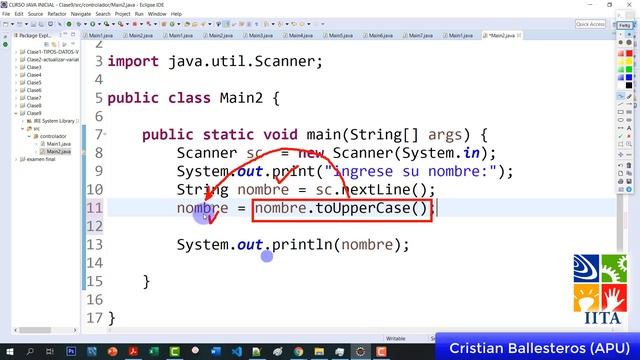Switch to the Main5.java editor tab
640x360 pixels.
pyautogui.click(x=338, y=36)
